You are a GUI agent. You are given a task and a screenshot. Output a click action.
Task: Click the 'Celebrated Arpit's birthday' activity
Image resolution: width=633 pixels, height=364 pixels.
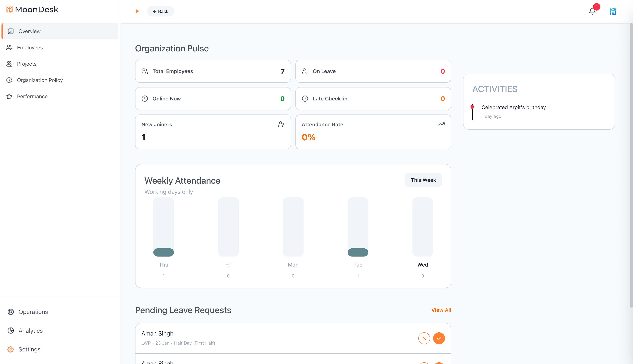click(x=513, y=107)
